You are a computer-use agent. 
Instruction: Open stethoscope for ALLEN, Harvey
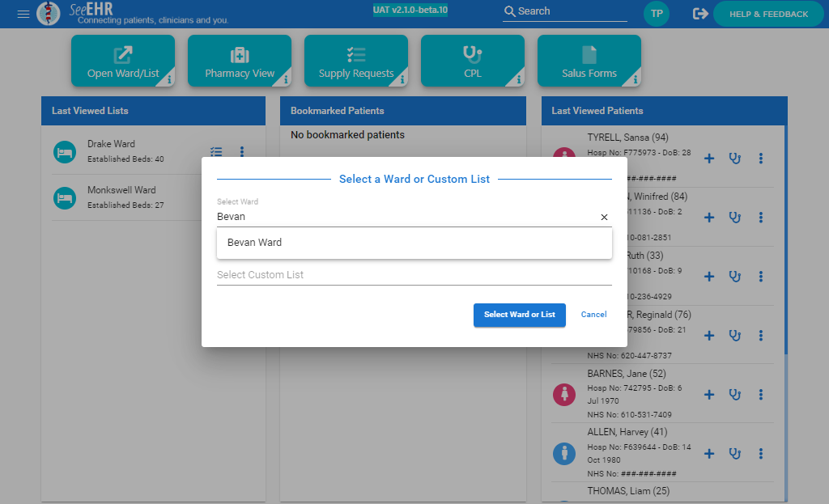(735, 454)
